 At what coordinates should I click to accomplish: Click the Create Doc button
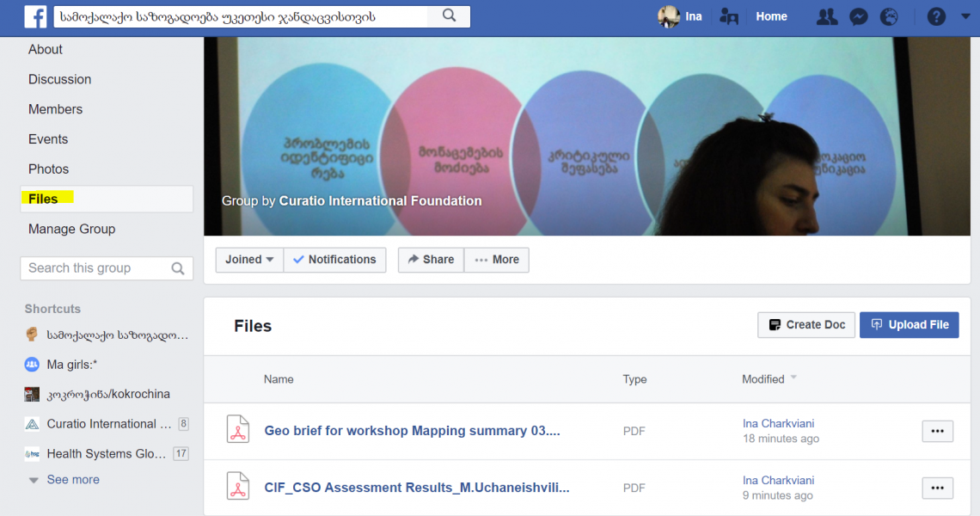806,325
